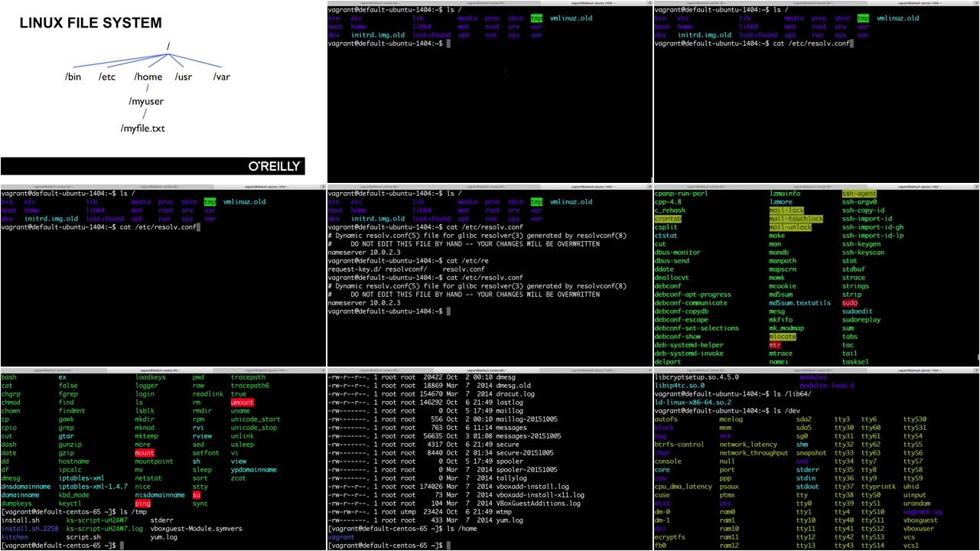
Task: Click the 'dbus-monitor' entry
Action: pyautogui.click(x=678, y=253)
